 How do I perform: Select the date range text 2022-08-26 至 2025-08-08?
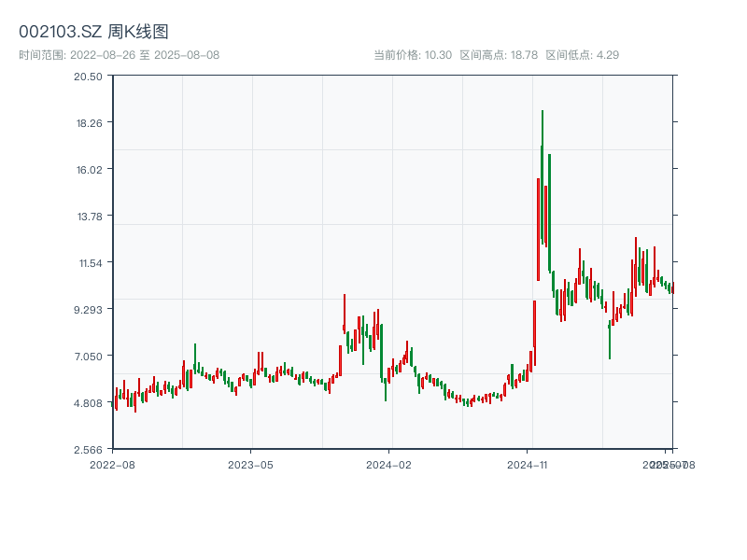[145, 55]
